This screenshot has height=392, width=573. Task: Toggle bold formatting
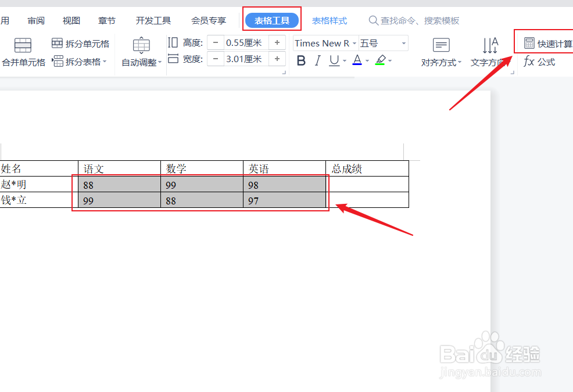[x=301, y=60]
